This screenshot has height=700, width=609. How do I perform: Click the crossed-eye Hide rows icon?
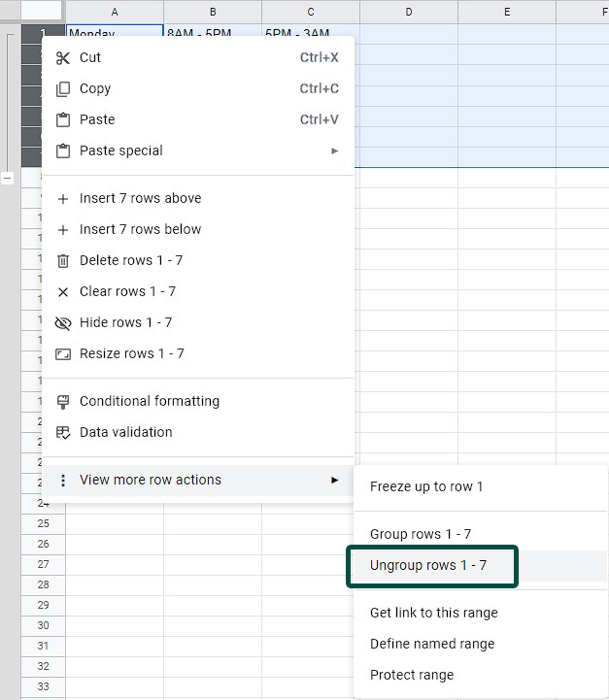pyautogui.click(x=63, y=322)
